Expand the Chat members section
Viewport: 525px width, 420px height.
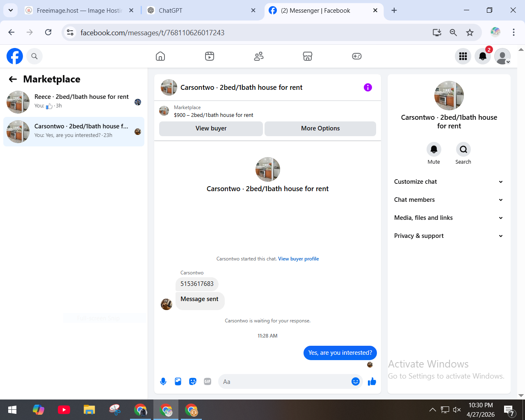click(x=449, y=200)
